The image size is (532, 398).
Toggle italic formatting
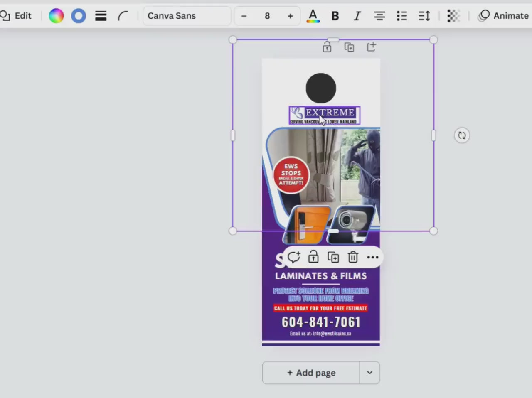point(357,16)
